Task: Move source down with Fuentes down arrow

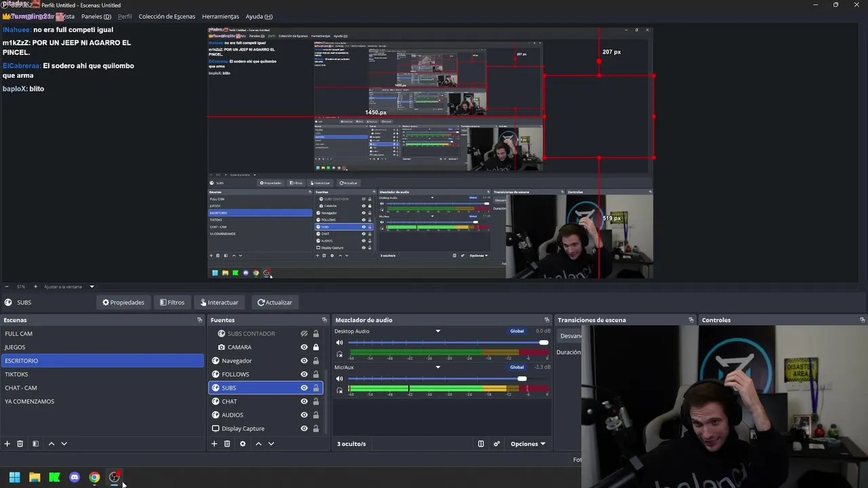Action: click(271, 444)
